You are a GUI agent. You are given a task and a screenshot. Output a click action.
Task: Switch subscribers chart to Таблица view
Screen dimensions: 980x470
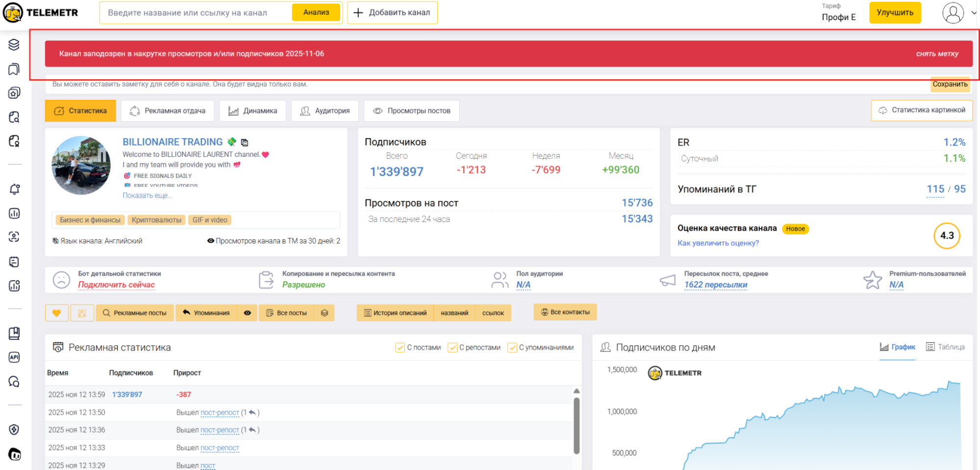click(945, 347)
